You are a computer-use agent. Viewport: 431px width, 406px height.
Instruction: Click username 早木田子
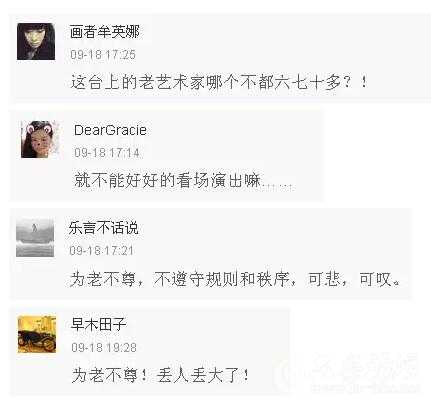(99, 324)
